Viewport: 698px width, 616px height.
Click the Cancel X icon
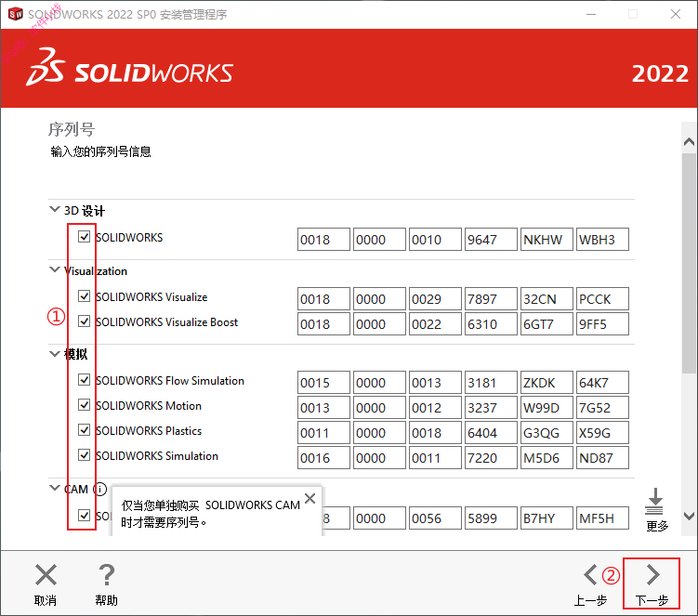(x=46, y=574)
